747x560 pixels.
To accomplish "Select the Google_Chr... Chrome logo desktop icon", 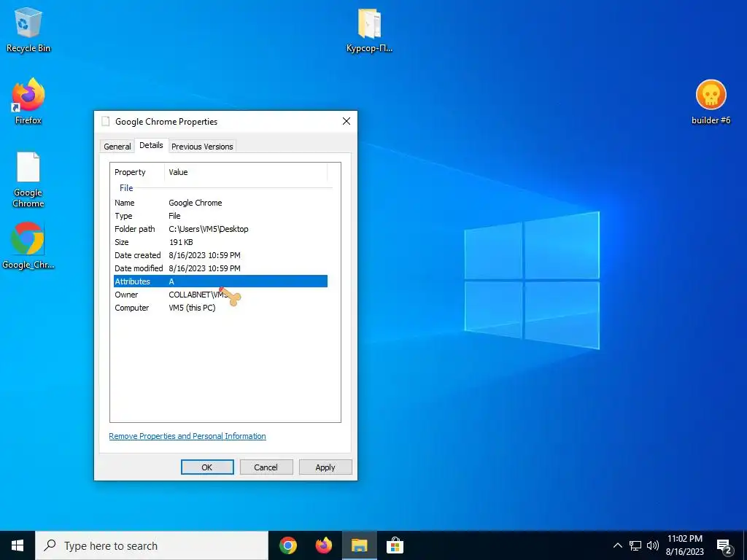I will tap(28, 246).
